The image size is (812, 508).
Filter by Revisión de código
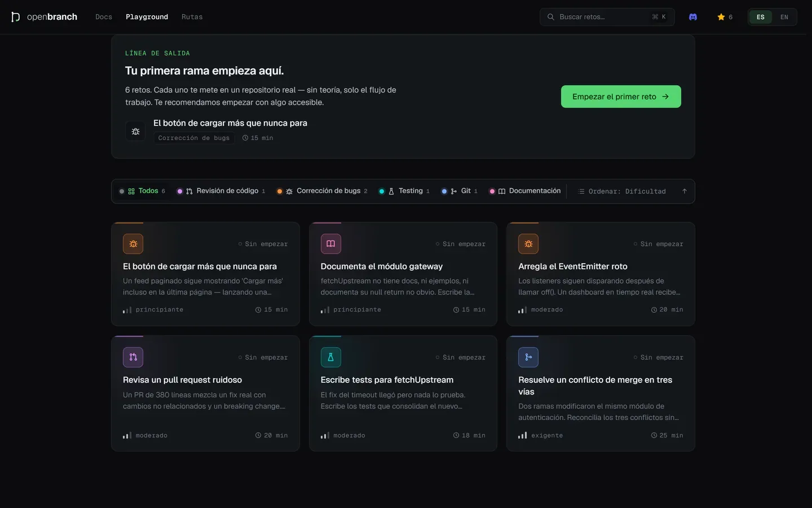point(221,191)
